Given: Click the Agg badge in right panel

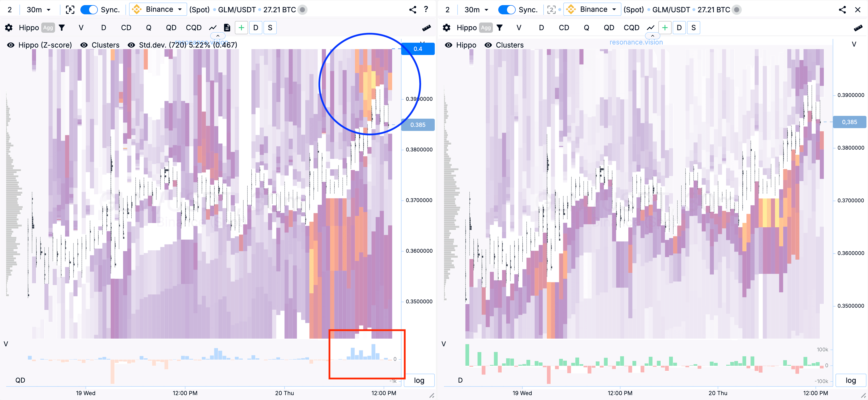Looking at the screenshot, I should [x=486, y=28].
